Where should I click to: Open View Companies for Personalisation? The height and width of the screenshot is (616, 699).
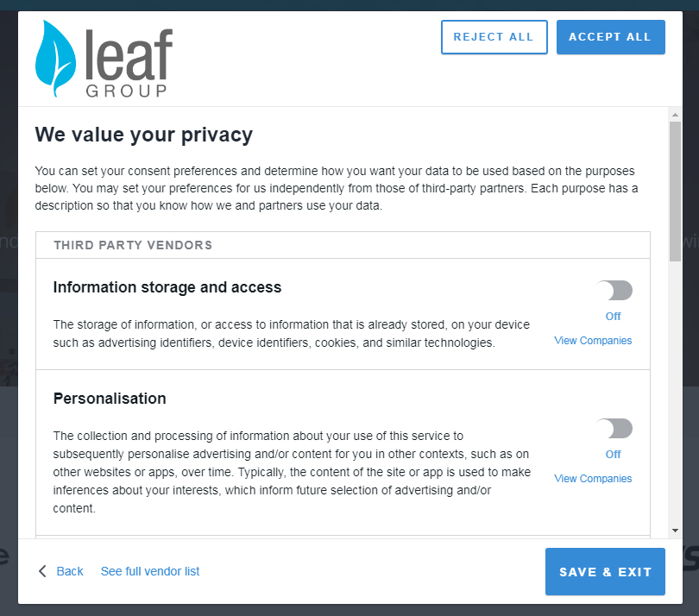coord(593,479)
